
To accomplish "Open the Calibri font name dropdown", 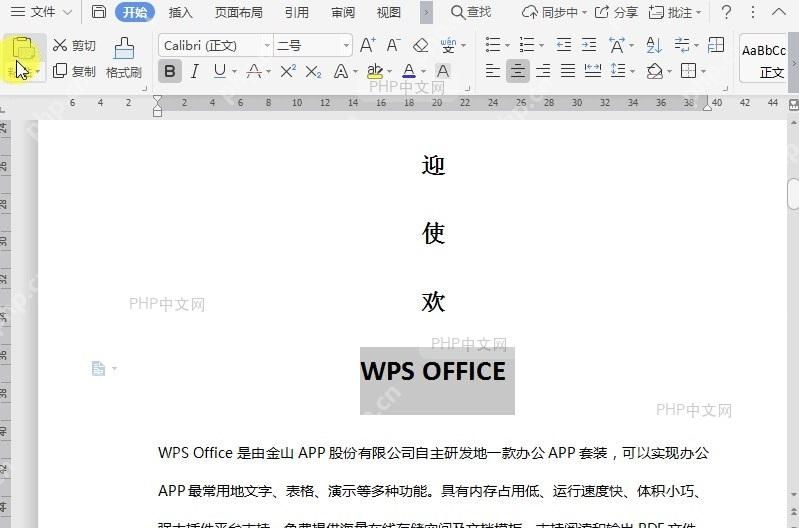I will pyautogui.click(x=267, y=45).
